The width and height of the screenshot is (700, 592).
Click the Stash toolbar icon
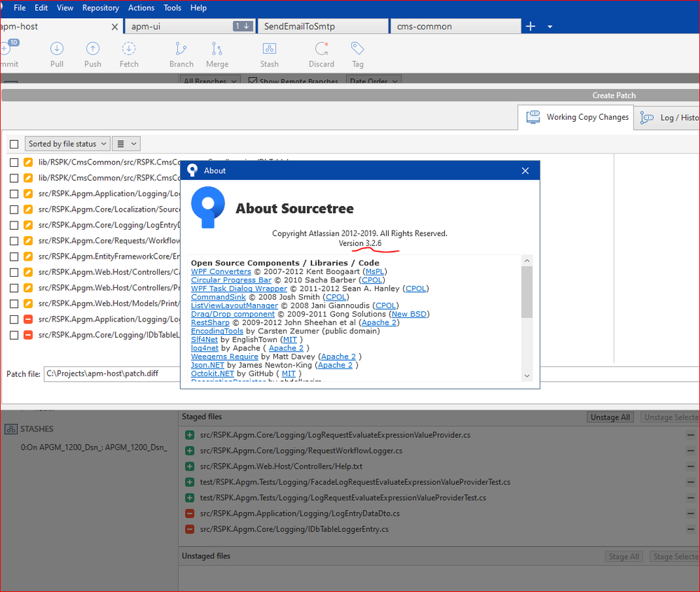pyautogui.click(x=269, y=48)
